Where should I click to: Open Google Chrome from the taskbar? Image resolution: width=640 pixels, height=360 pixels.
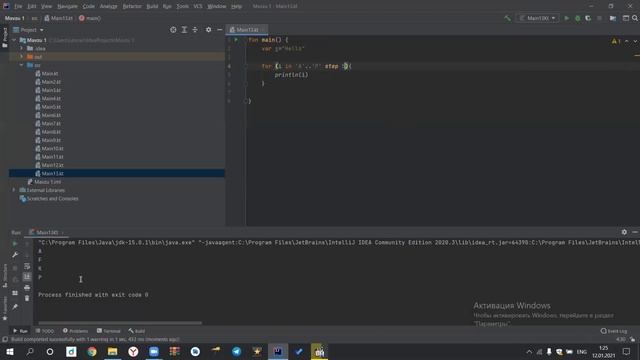click(92, 351)
